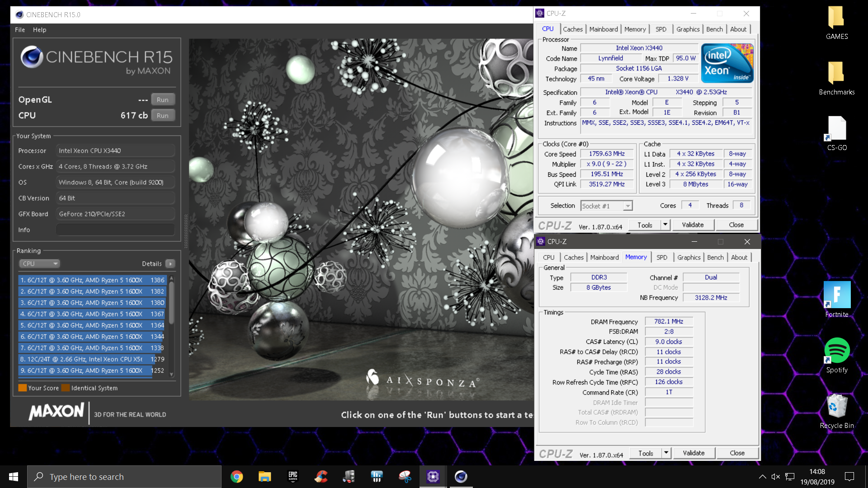This screenshot has height=488, width=868.
Task: Click the DRAM Frequency value 782.1 MHz
Action: coord(669,322)
